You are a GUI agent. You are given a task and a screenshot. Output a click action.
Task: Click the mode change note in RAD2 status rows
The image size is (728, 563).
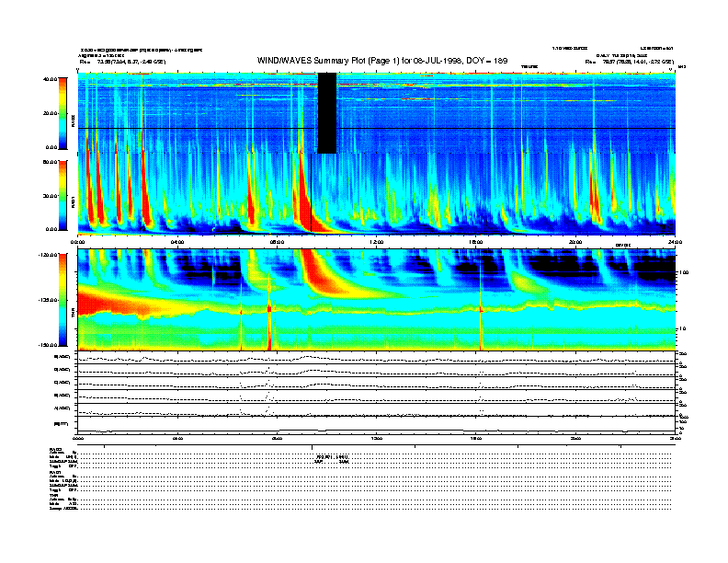click(x=332, y=459)
